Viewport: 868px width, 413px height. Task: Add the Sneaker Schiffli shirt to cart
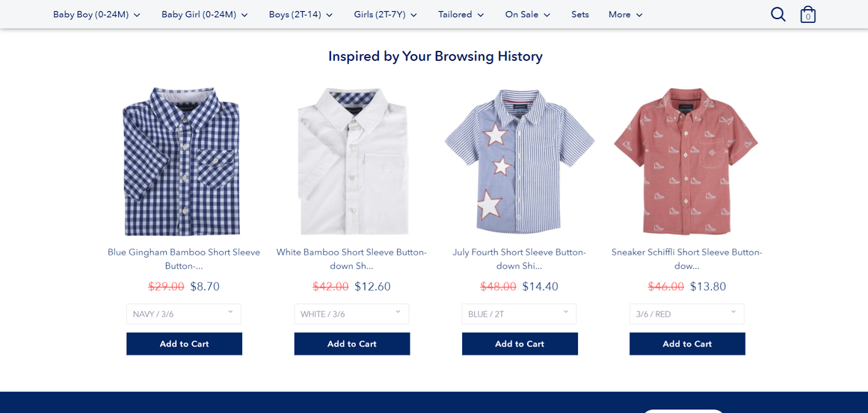[x=687, y=344]
